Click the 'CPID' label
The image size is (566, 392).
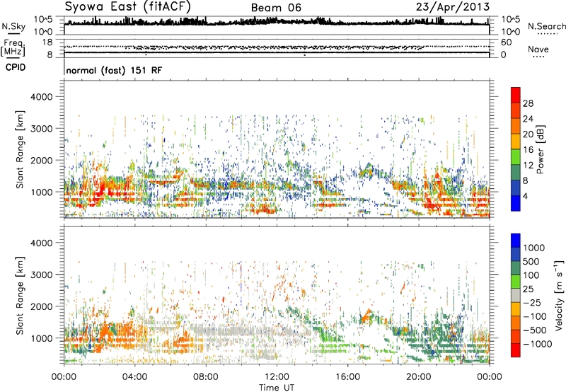click(16, 67)
